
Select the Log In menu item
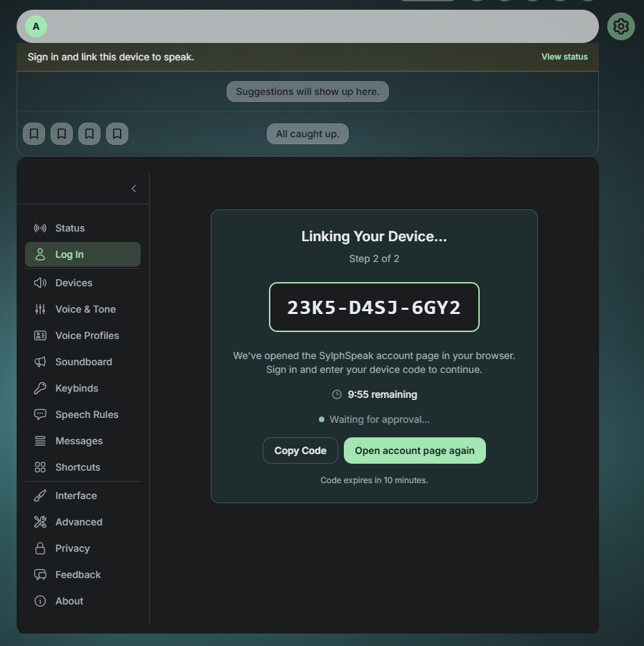click(x=82, y=254)
